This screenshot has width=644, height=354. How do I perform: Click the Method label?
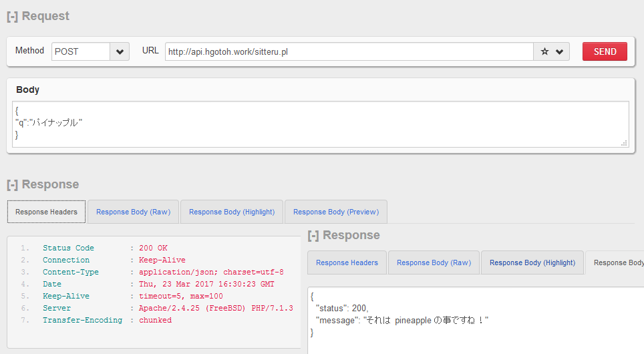(x=29, y=51)
